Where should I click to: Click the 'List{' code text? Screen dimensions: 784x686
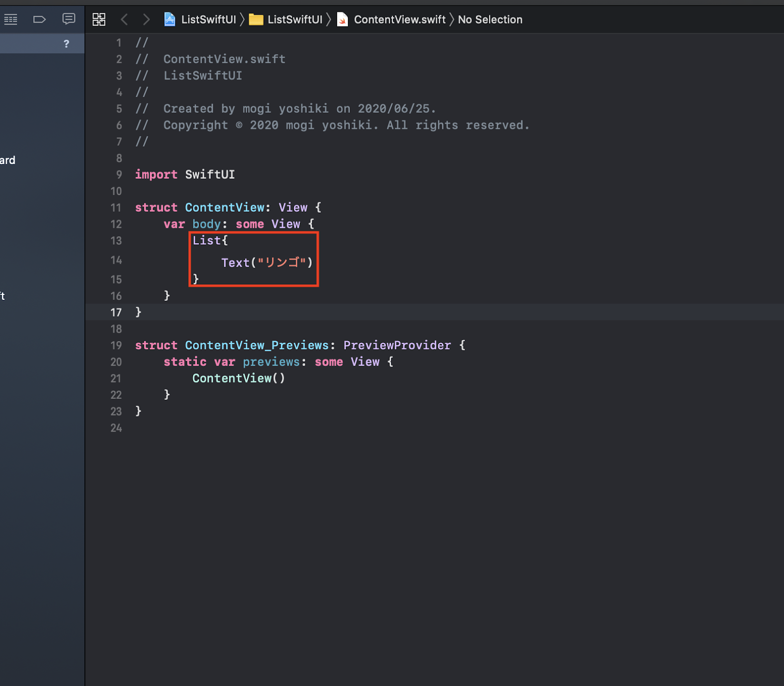[x=210, y=241]
